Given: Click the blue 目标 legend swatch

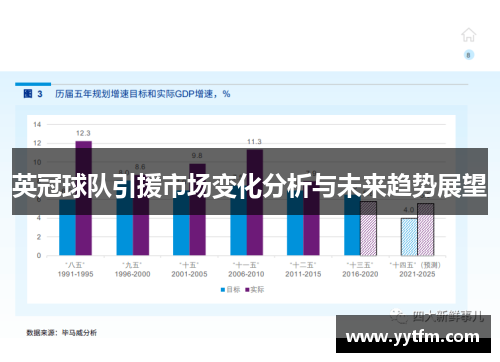Looking at the screenshot, I should coord(223,290).
